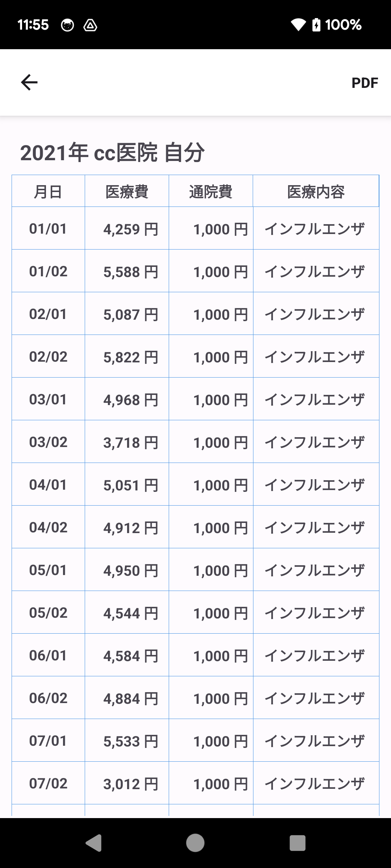Tap the cat face notification icon
This screenshot has width=391, height=868.
pyautogui.click(x=67, y=25)
